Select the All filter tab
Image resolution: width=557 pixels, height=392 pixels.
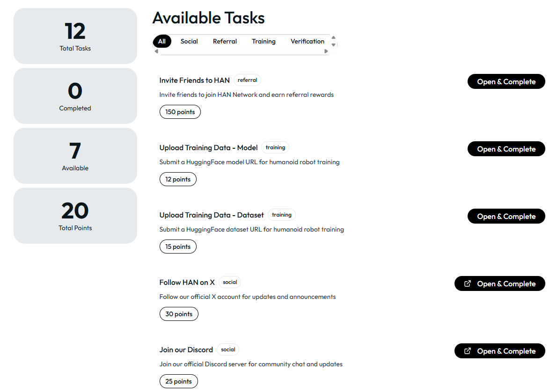tap(162, 41)
